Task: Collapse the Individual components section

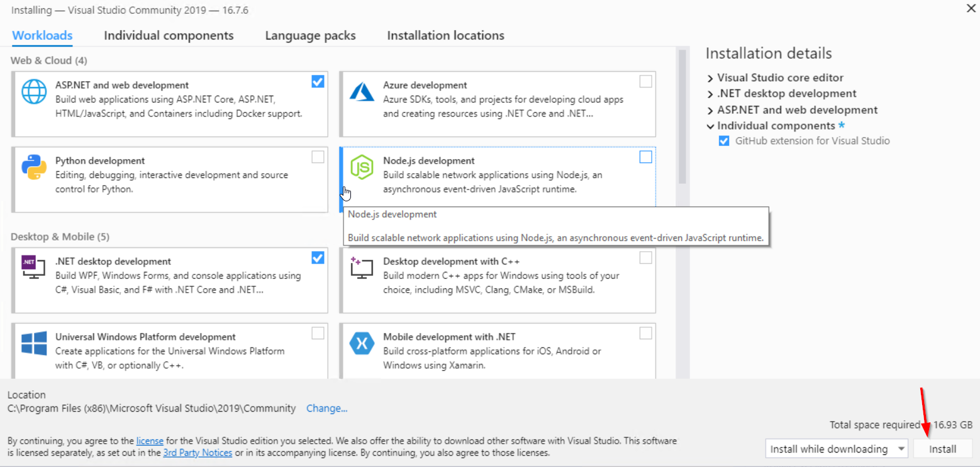Action: [711, 125]
